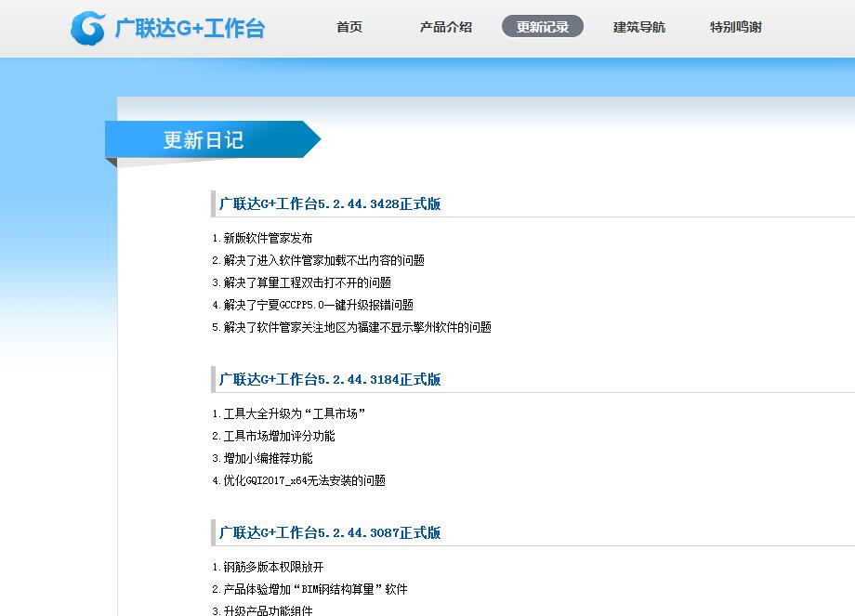The image size is (855, 616).
Task: Click the line 解决了进入软件管家加载不出内容的问题
Action: (319, 260)
